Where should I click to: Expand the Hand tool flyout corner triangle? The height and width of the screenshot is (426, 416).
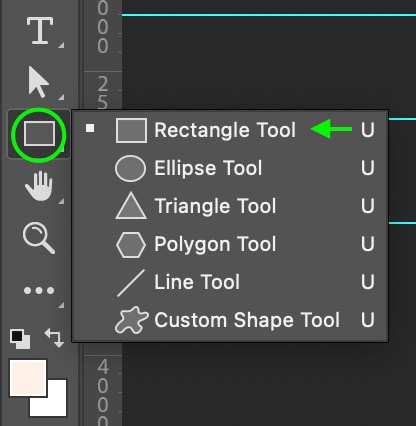pos(61,201)
